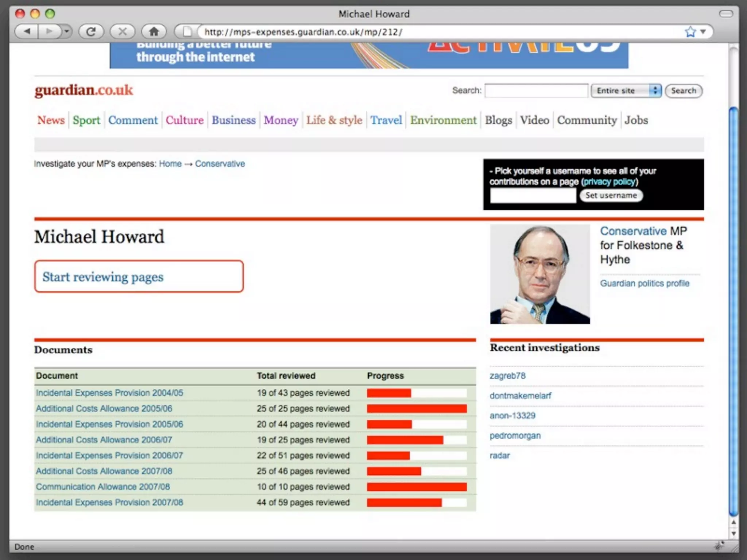
Task: Open Michael Howard's portrait photo
Action: [x=540, y=274]
